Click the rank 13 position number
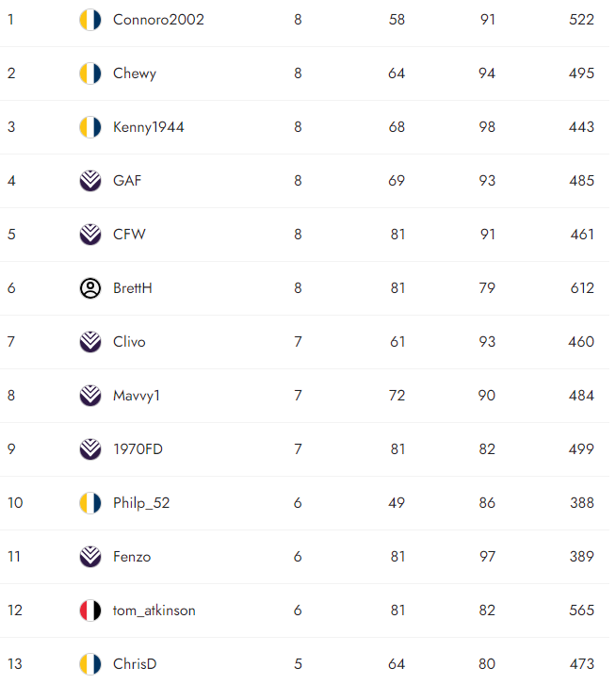 (14, 664)
